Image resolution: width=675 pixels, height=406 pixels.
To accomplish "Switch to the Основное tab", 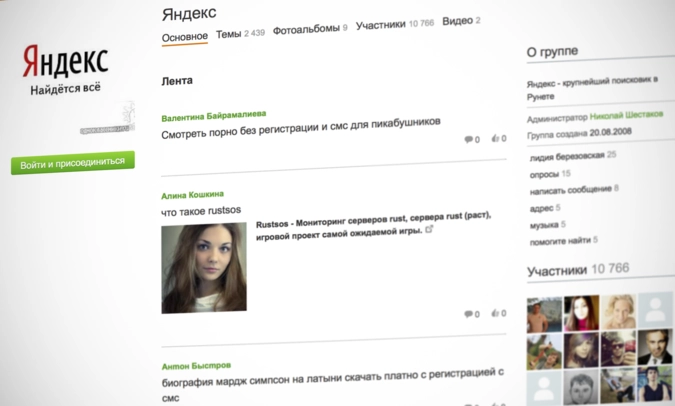I will (184, 35).
